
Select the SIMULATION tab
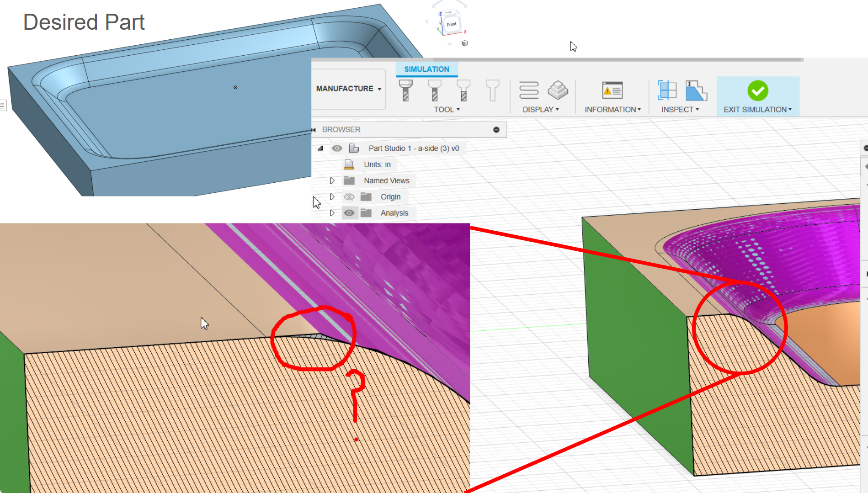427,69
